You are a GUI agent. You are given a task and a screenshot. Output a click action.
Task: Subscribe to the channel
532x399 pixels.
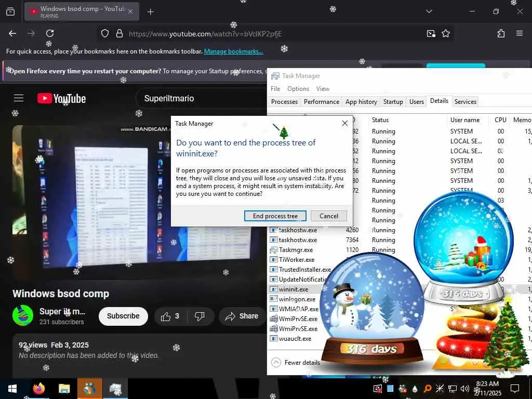[x=123, y=316]
